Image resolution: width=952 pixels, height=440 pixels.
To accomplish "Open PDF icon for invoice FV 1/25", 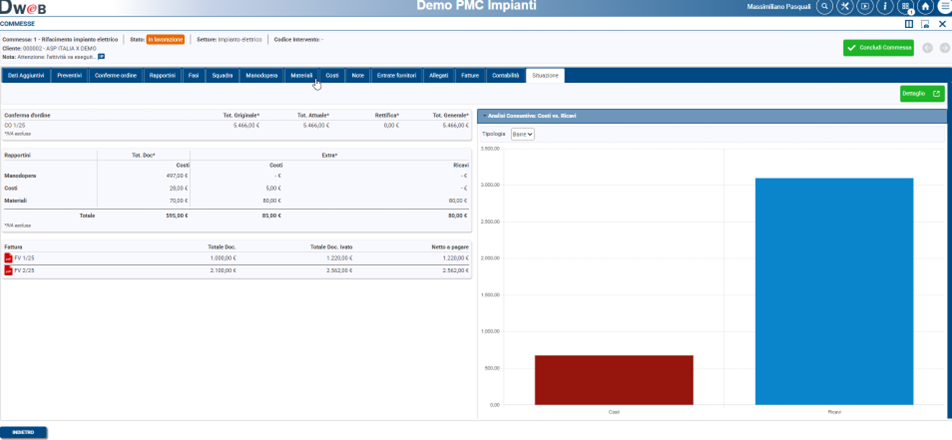I will click(x=9, y=258).
